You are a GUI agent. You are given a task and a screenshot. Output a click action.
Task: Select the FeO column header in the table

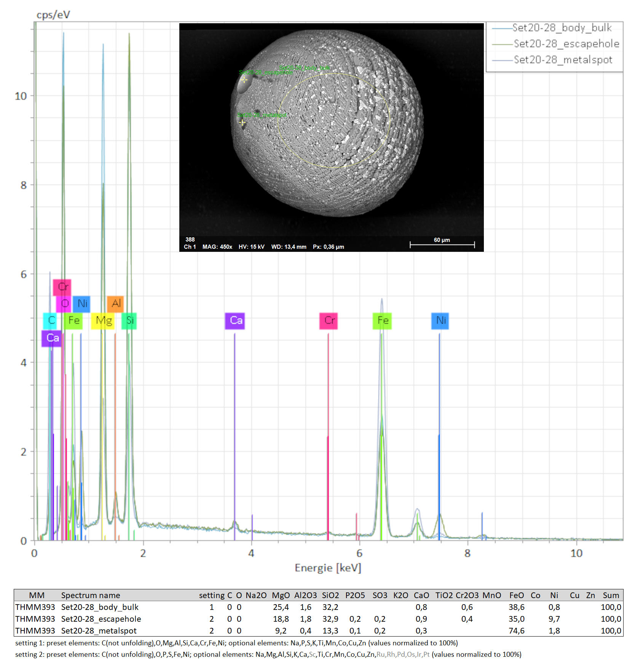point(516,595)
